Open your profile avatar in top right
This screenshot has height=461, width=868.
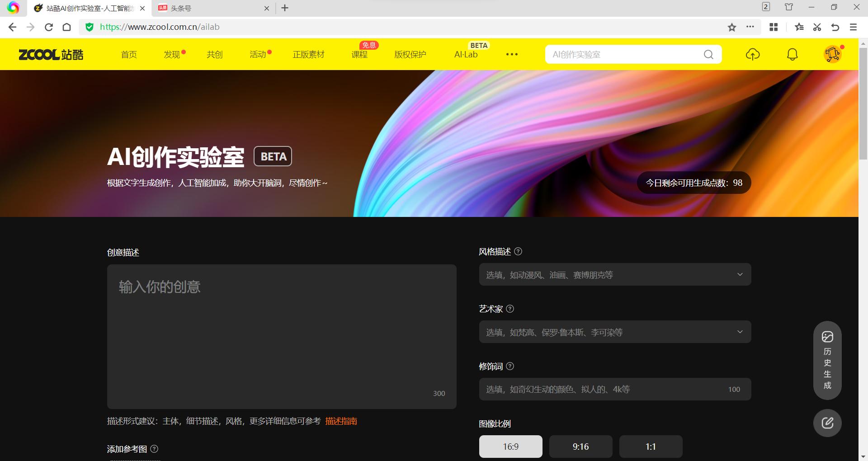click(832, 54)
